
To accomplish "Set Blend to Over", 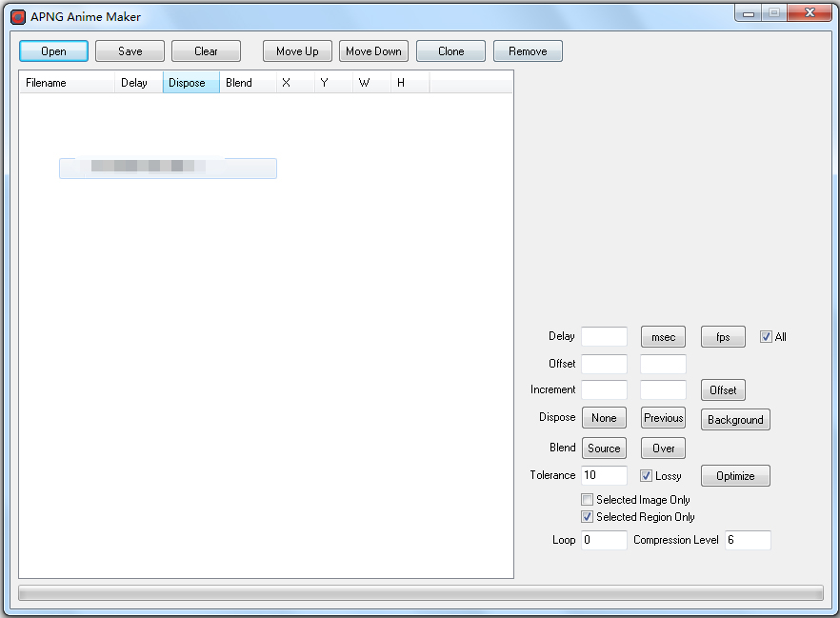I will pos(663,449).
